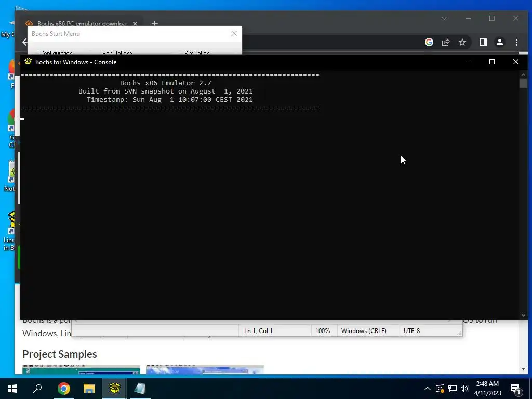Open the clock showing 2:48 AM
This screenshot has width=532, height=399.
[487, 389]
